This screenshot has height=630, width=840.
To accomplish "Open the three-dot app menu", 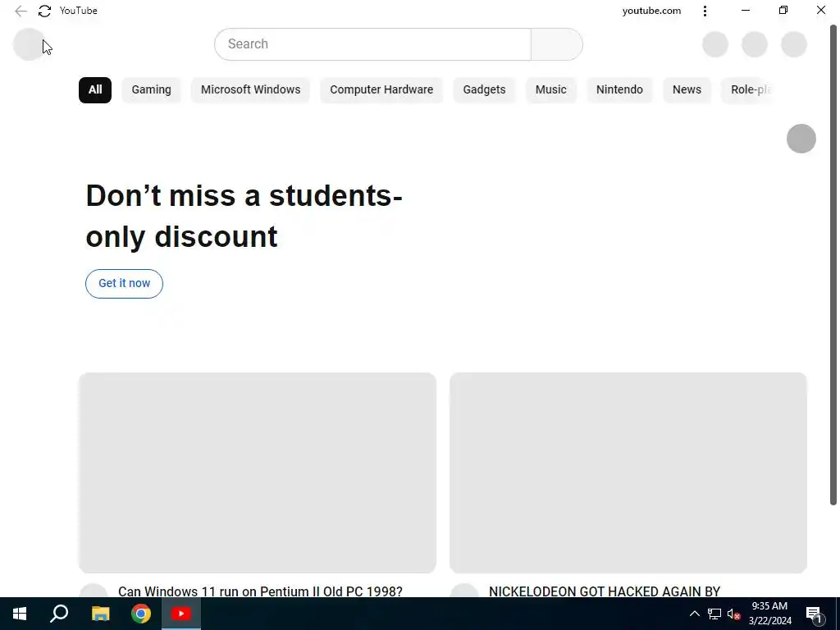I will click(705, 11).
